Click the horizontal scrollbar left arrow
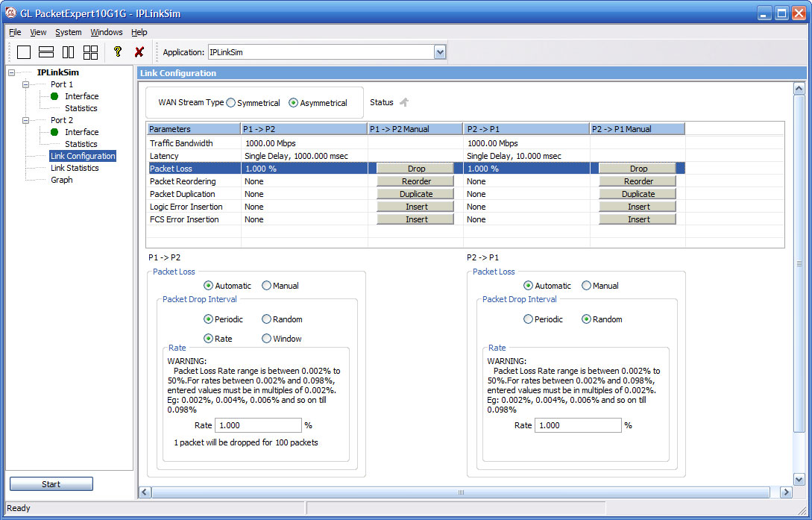The width and height of the screenshot is (812, 520). (x=145, y=492)
